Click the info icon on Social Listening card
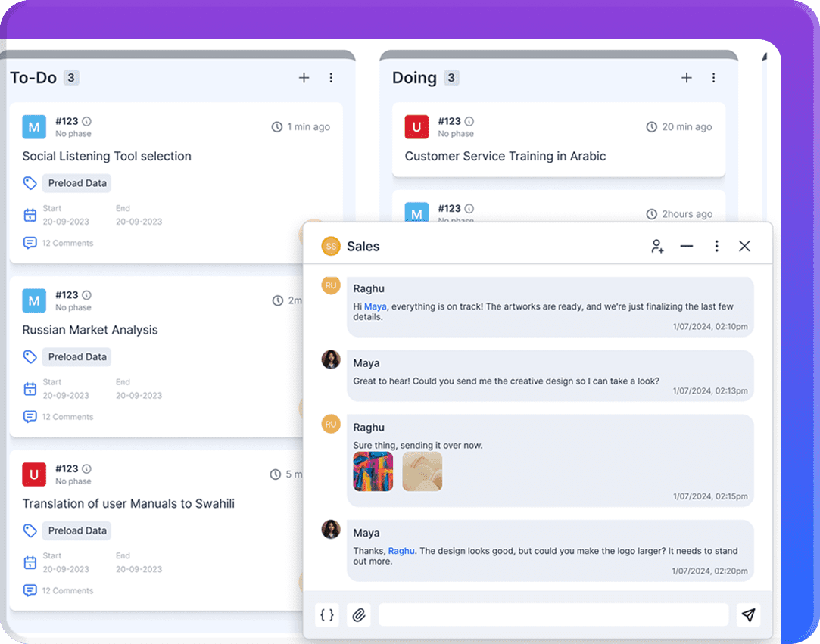Screen dimensions: 820x644 (87, 121)
